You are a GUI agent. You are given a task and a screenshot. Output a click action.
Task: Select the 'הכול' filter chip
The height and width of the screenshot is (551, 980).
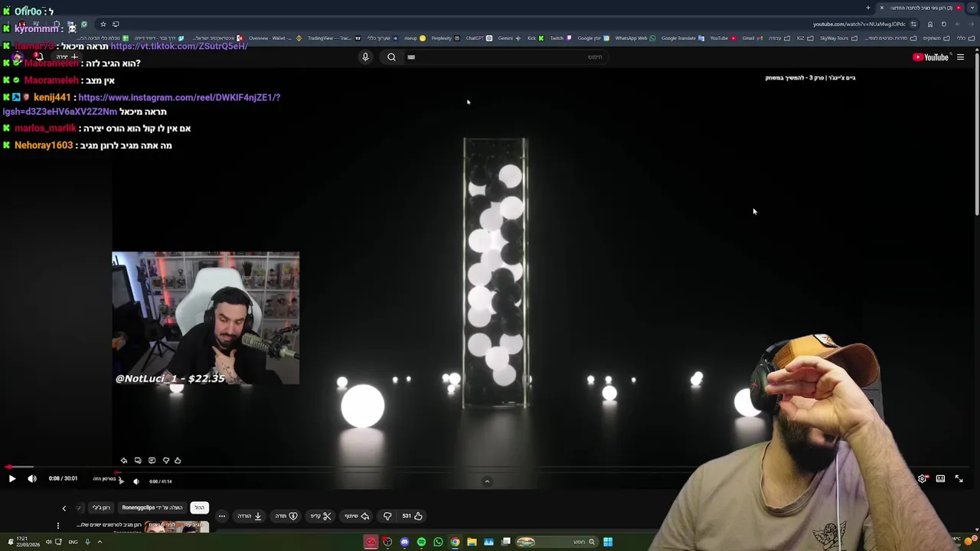click(x=199, y=507)
